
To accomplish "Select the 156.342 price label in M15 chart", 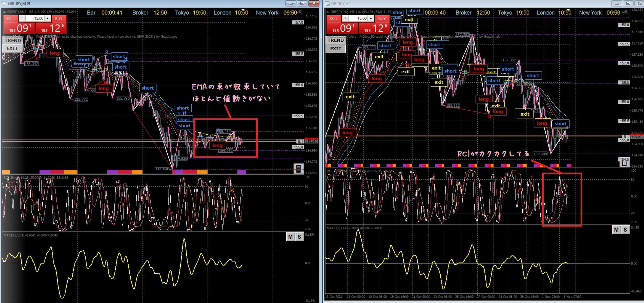I will click(31, 64).
